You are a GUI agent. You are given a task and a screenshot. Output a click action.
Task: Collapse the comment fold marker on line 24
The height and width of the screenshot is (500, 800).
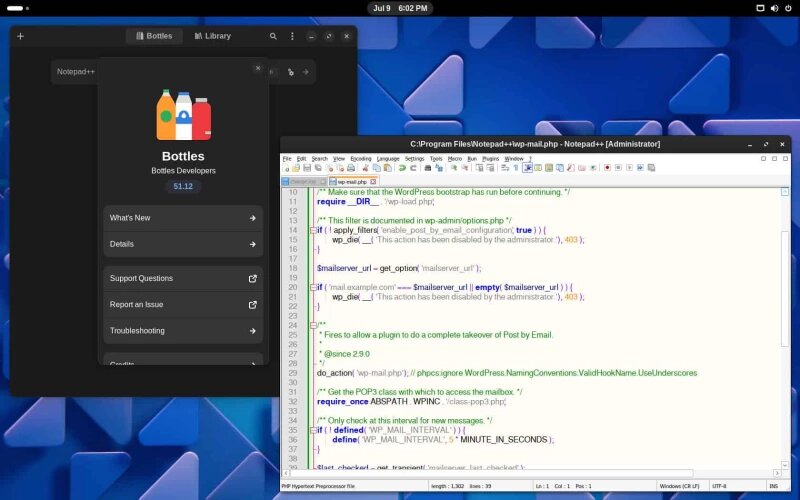point(313,326)
